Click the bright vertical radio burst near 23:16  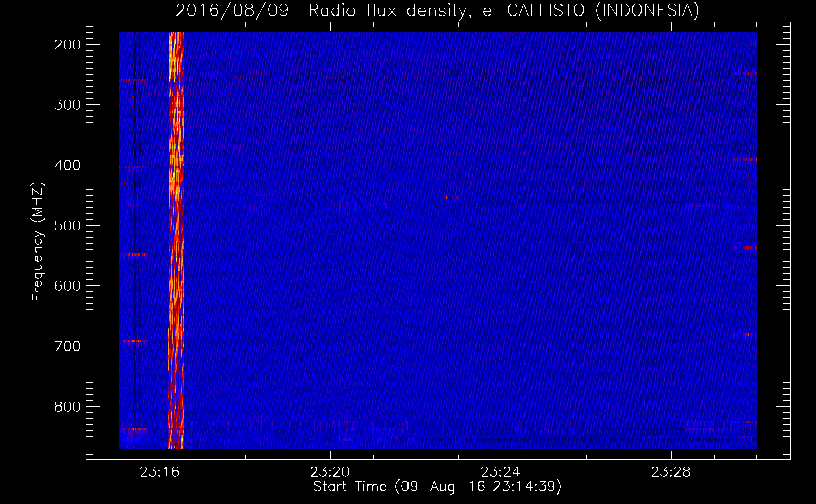pos(176,240)
